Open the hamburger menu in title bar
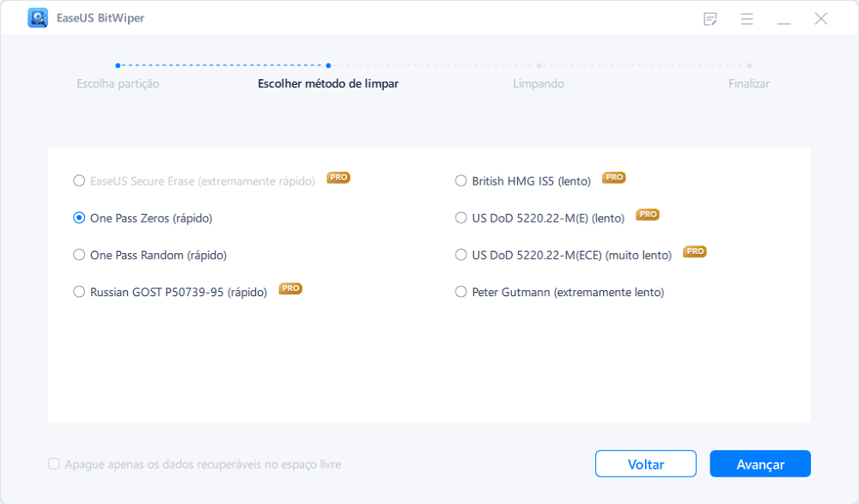Screen dimensions: 859x504 click(747, 19)
